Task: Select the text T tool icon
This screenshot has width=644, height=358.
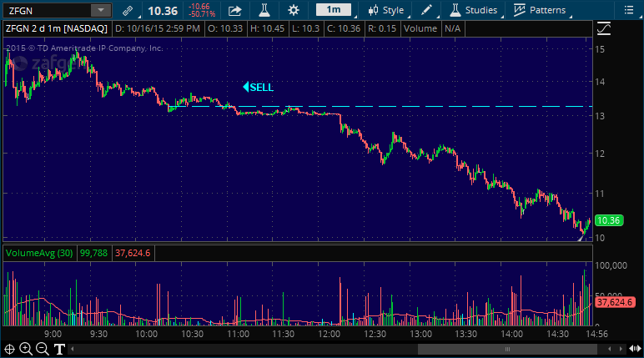Action: pyautogui.click(x=59, y=349)
